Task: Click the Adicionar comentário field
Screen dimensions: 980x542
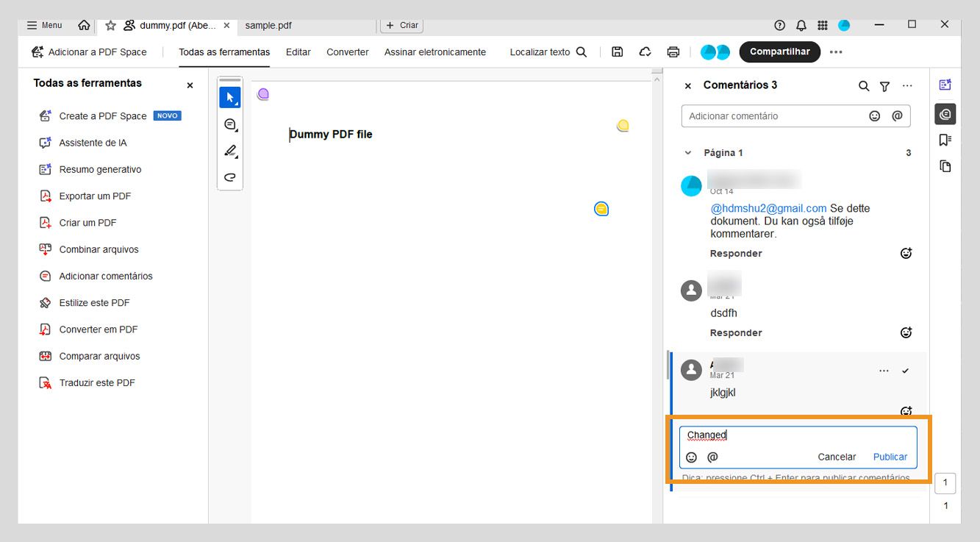Action: pos(795,116)
